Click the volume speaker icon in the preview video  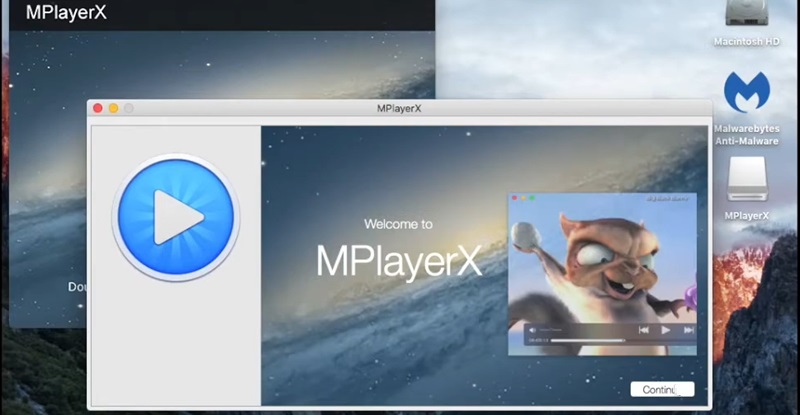pos(533,330)
